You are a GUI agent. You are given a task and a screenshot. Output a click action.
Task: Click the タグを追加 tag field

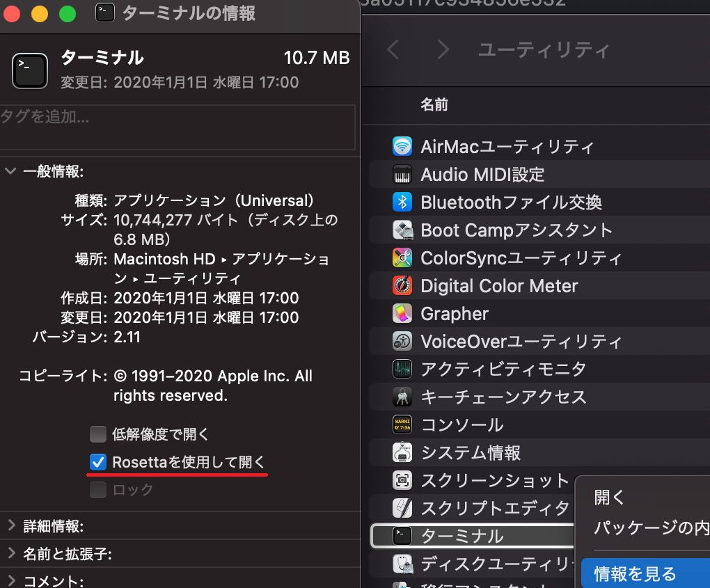[x=177, y=127]
